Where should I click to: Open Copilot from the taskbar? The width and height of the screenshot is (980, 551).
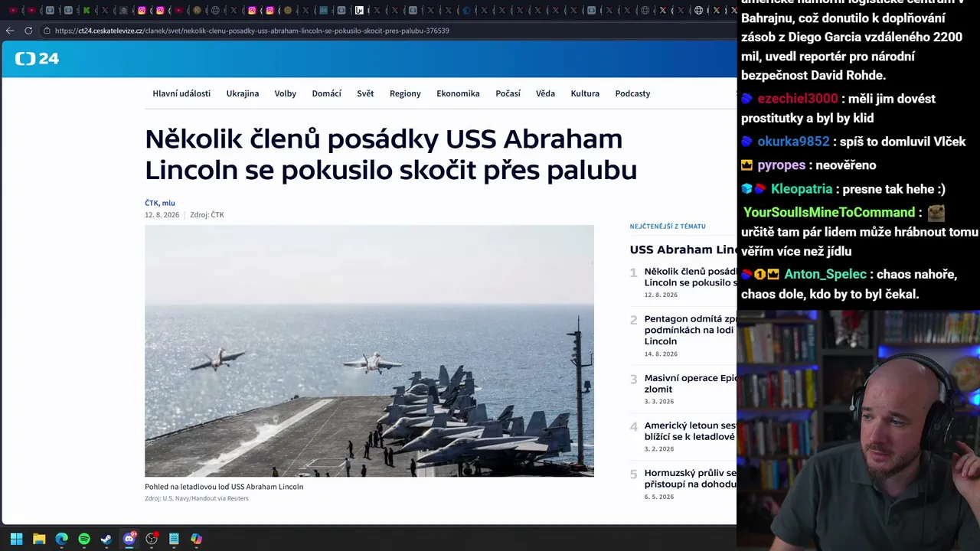coord(197,539)
